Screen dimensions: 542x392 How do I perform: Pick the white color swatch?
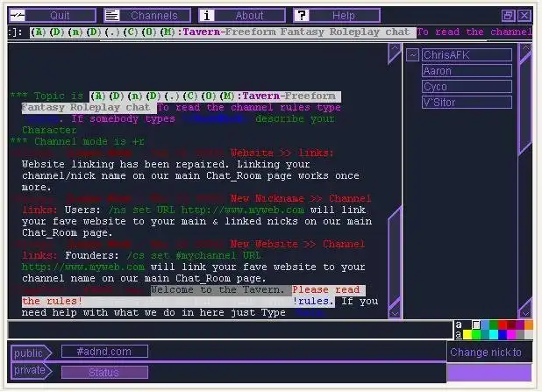(476, 324)
